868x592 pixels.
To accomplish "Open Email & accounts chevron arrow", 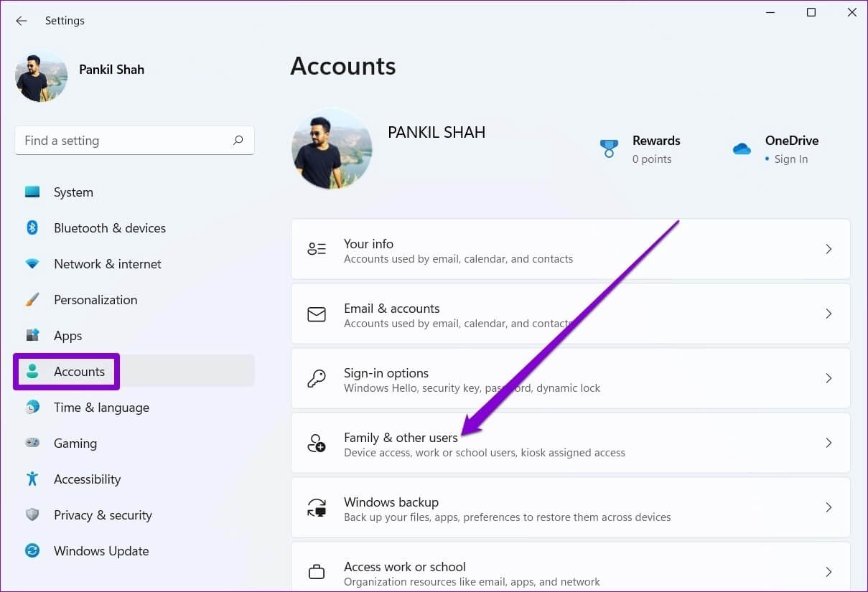I will 829,314.
